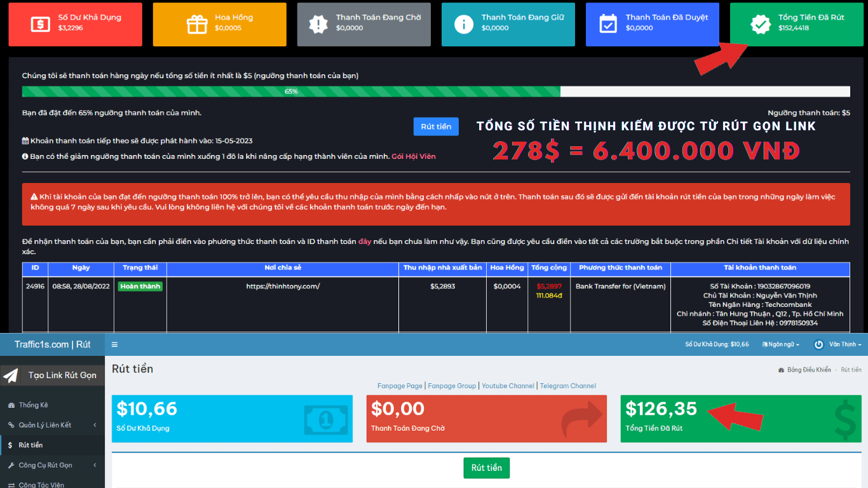Open the Gói Hội Viên link
Screen dimensions: 868x488
point(413,156)
